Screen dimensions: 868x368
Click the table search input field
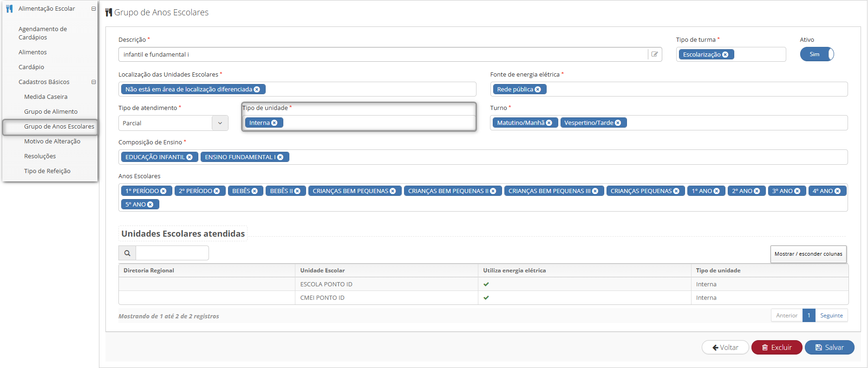click(172, 253)
